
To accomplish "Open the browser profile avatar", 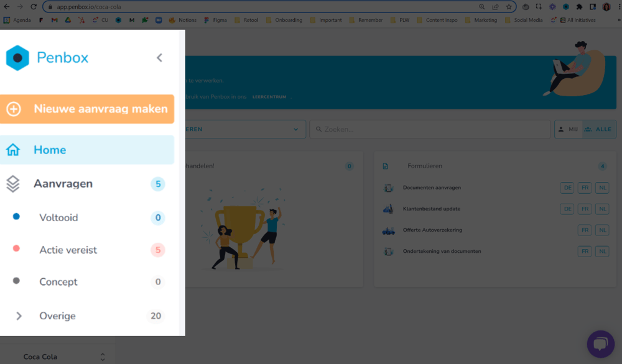I will pyautogui.click(x=606, y=7).
